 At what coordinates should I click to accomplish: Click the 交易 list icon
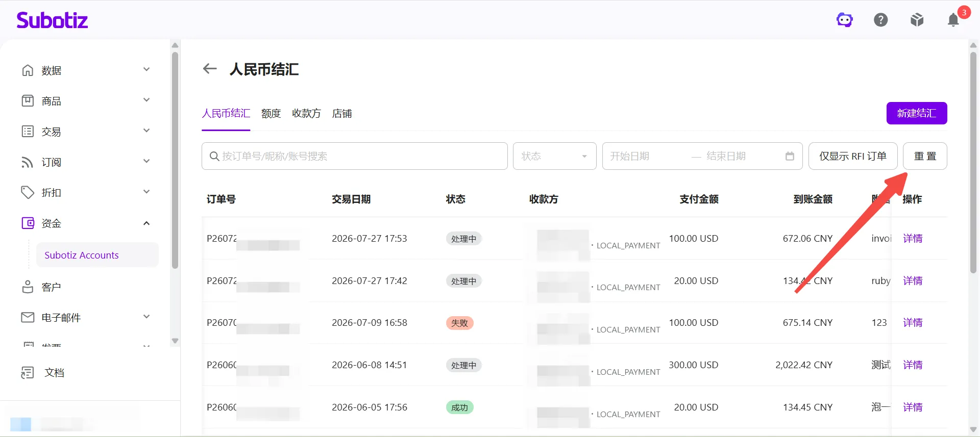click(x=28, y=131)
